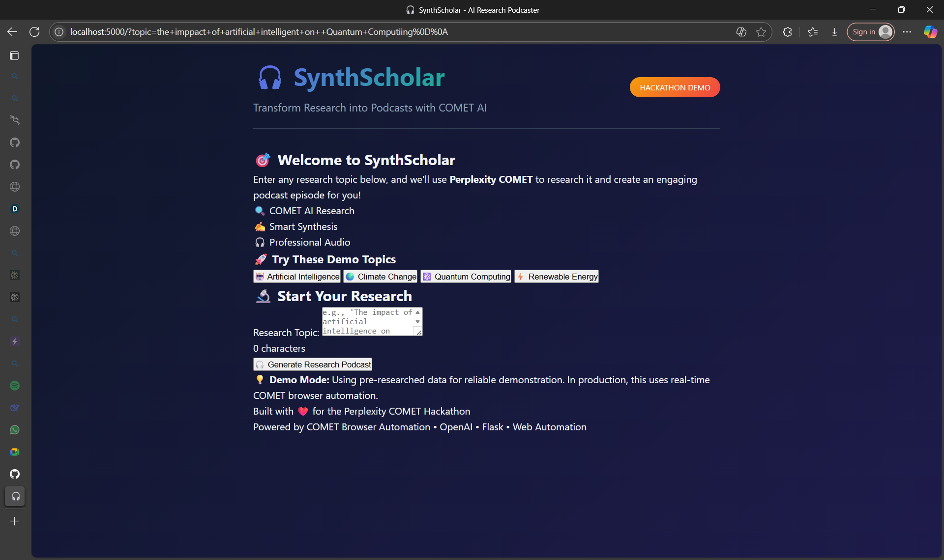Refresh the current page

click(34, 32)
